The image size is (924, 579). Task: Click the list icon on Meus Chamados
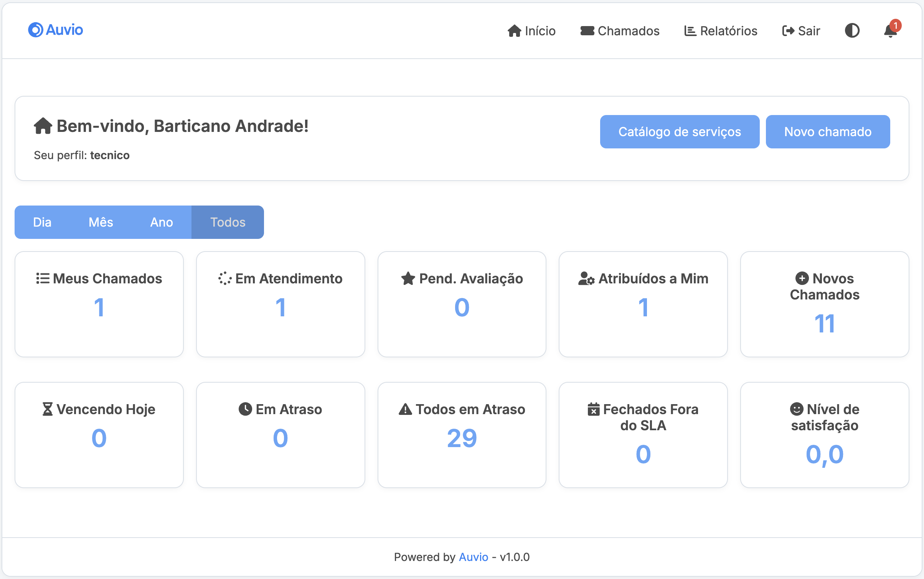coord(43,278)
